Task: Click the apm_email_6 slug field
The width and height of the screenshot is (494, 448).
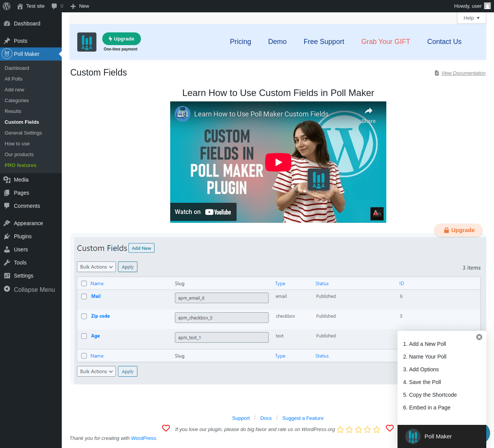Action: tap(222, 298)
